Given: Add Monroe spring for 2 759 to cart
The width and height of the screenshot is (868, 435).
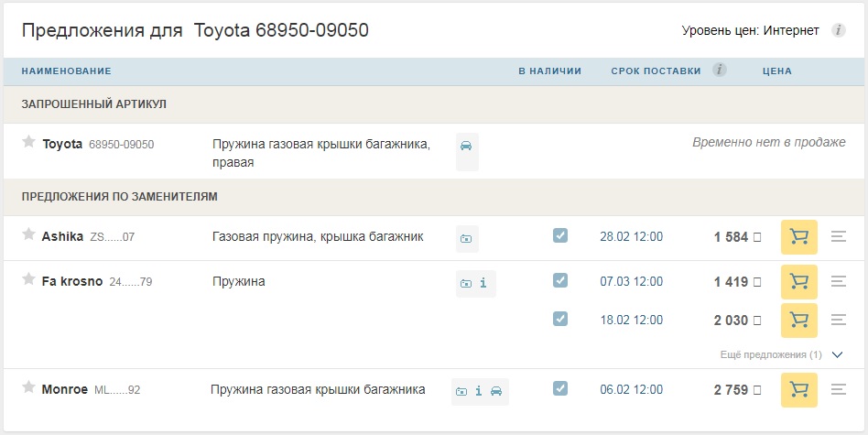Looking at the screenshot, I should point(798,390).
